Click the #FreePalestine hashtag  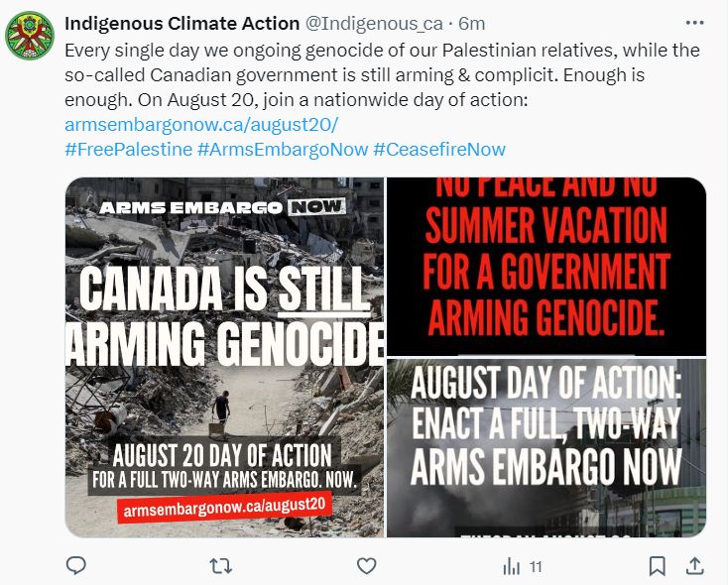pos(128,150)
